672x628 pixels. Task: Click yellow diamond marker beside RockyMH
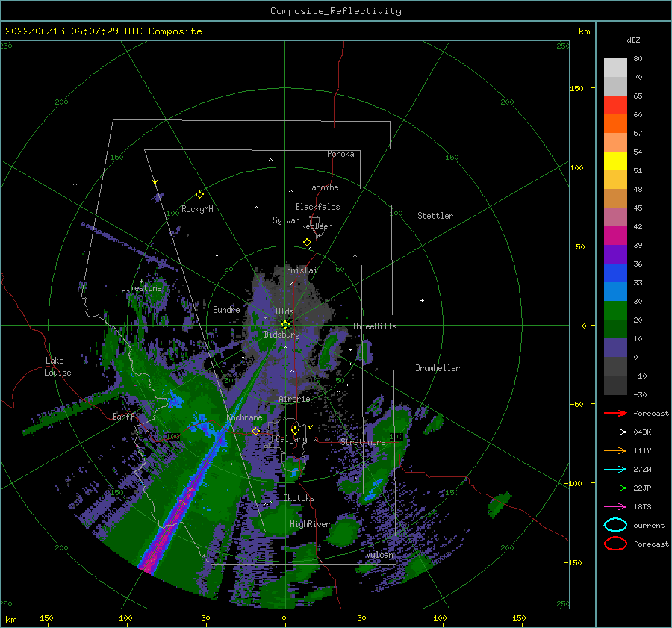(x=199, y=195)
